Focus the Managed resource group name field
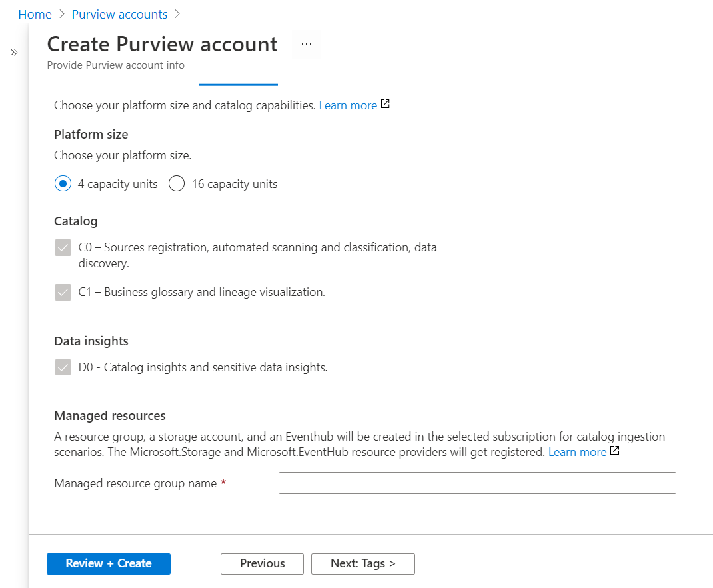The width and height of the screenshot is (713, 588). 477,483
